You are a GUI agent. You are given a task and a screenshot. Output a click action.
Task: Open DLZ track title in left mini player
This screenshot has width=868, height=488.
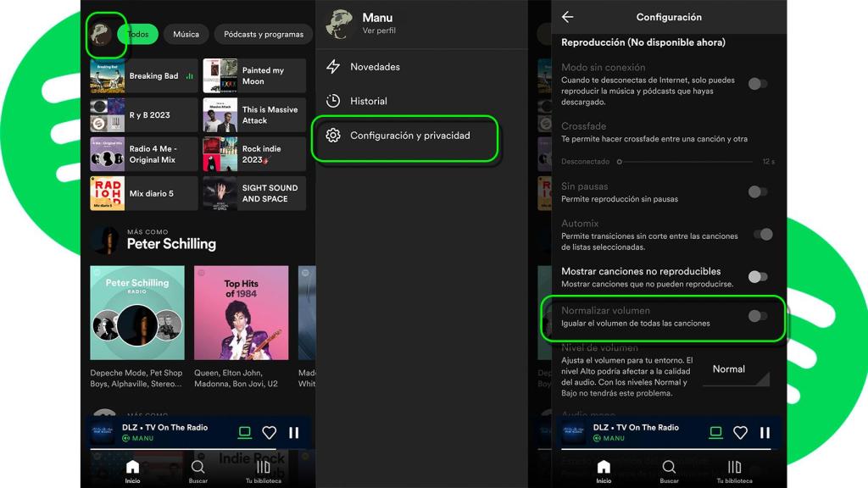click(x=165, y=427)
